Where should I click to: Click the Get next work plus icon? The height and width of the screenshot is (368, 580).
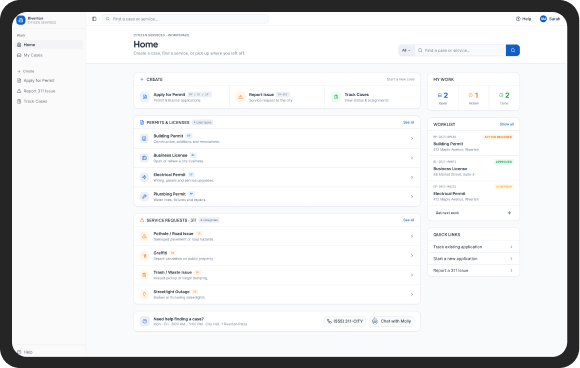[509, 213]
